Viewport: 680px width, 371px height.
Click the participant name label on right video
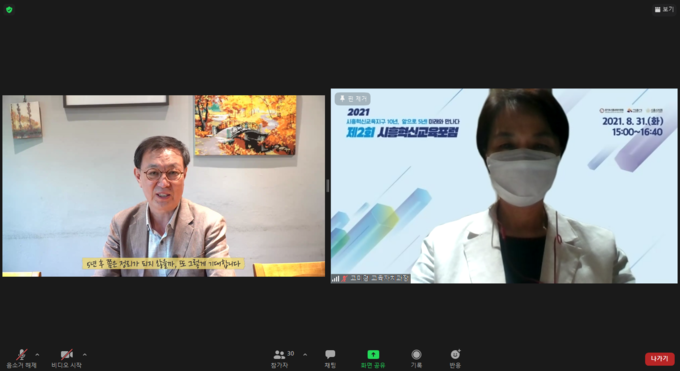tap(380, 279)
